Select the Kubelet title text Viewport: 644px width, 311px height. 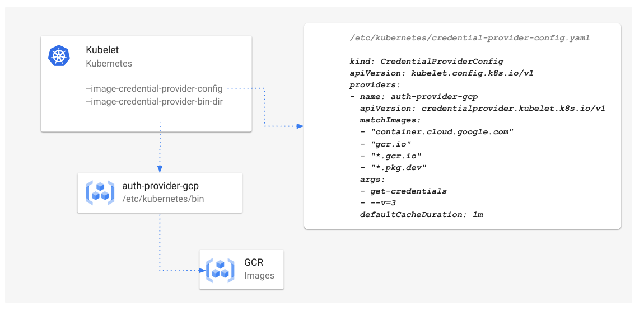[x=102, y=50]
